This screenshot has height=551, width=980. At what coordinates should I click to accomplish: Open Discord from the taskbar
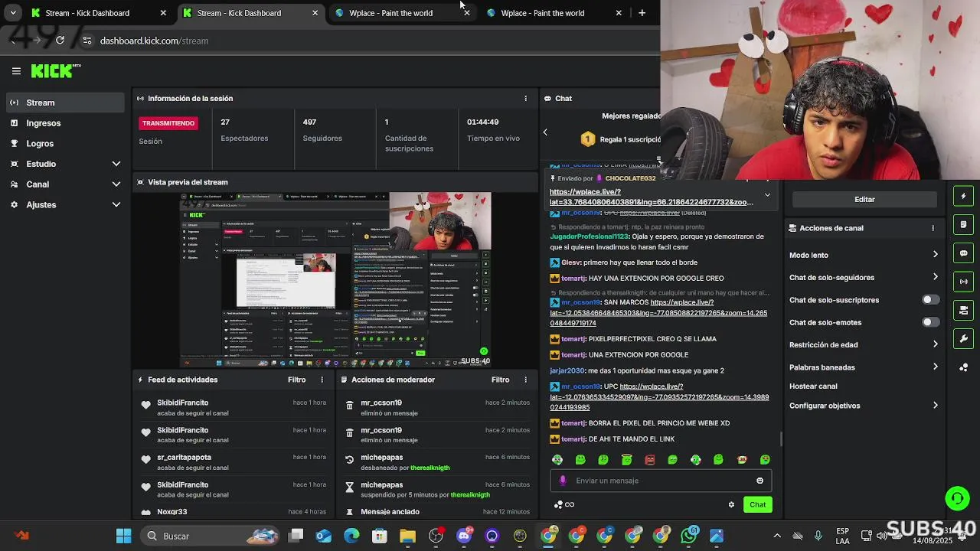coord(463,536)
